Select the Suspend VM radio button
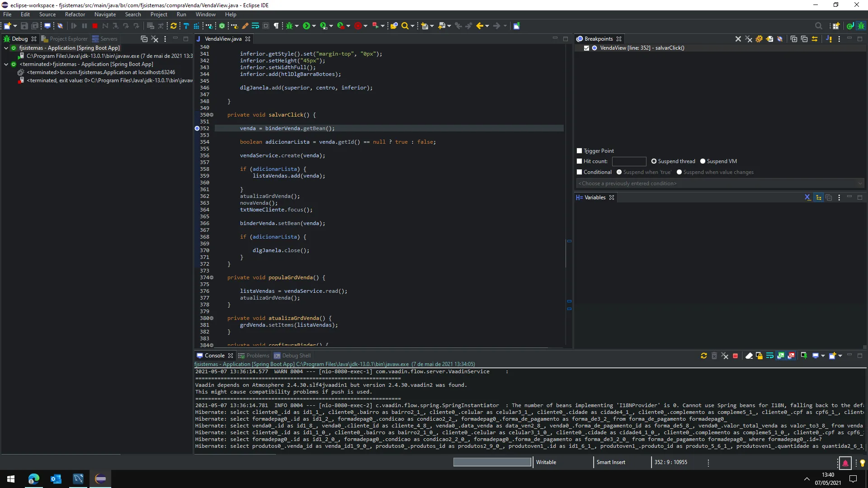 pos(703,161)
